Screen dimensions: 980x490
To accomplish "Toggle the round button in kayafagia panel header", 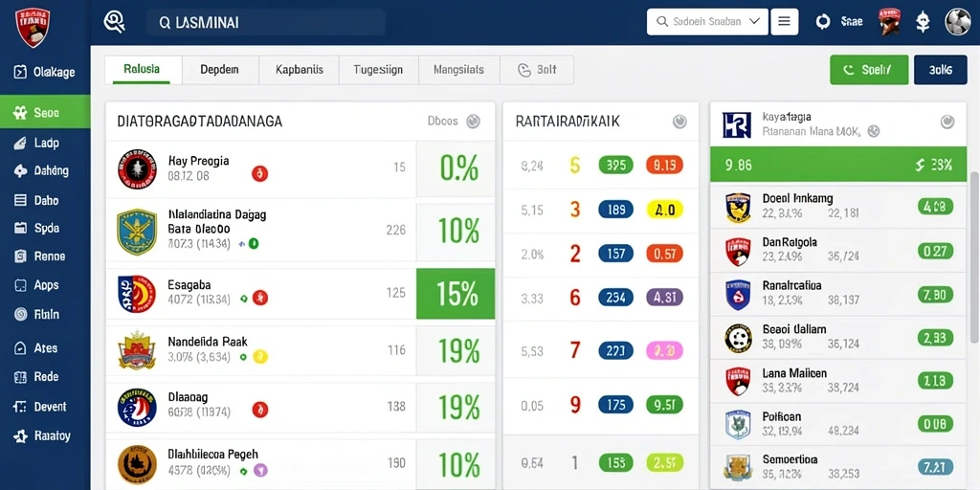I will (947, 122).
